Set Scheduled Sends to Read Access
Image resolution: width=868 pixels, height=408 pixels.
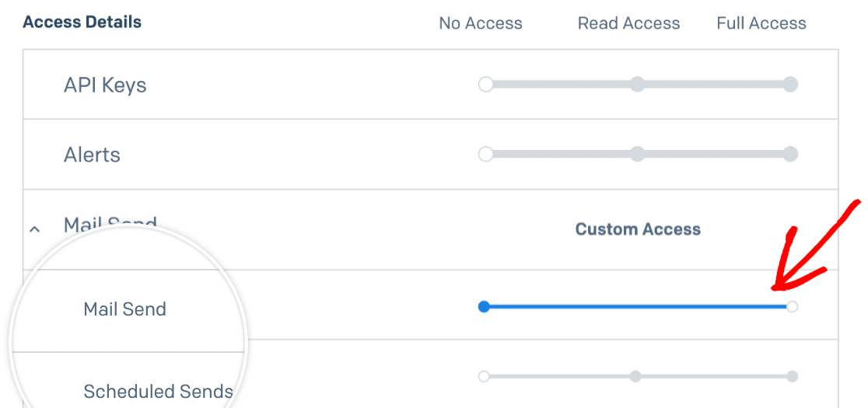point(635,376)
